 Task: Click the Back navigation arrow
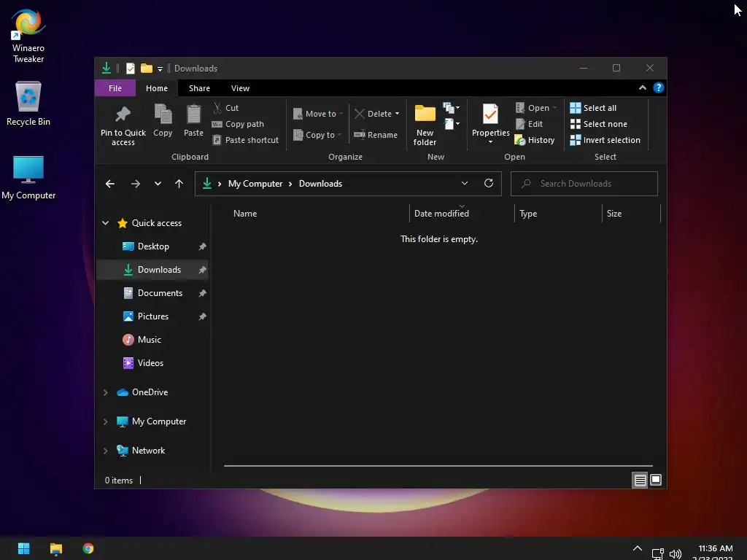[x=110, y=184]
